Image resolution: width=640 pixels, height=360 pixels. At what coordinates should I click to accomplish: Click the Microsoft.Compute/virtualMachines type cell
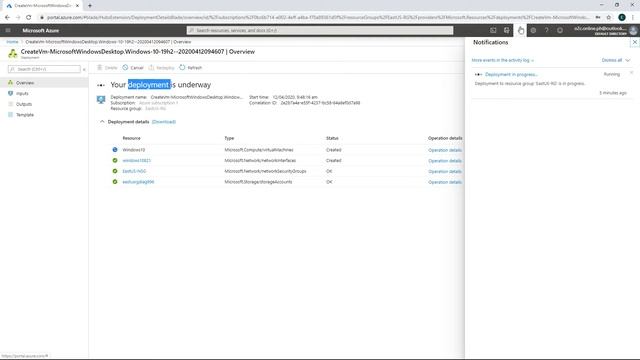pyautogui.click(x=259, y=150)
